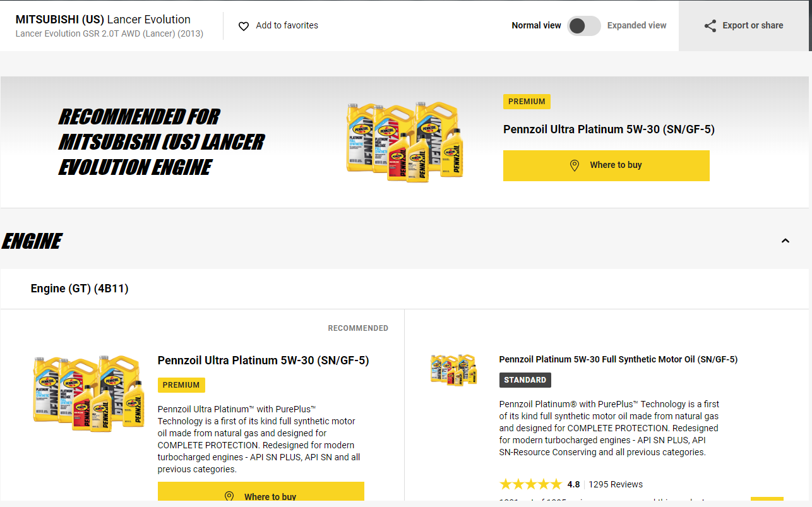The width and height of the screenshot is (812, 507).
Task: Open the 1295 Reviews link
Action: point(616,485)
